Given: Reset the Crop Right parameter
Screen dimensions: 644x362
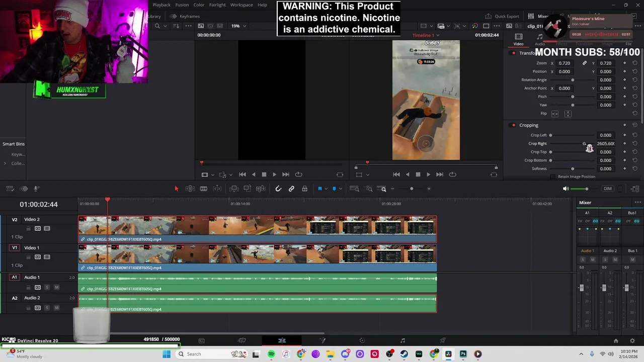Looking at the screenshot, I should coord(635,143).
